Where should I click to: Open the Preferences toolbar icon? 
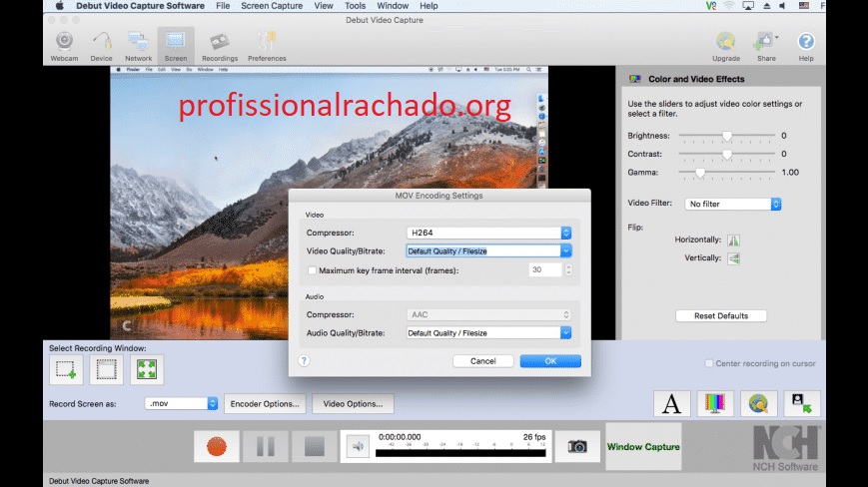click(x=267, y=46)
